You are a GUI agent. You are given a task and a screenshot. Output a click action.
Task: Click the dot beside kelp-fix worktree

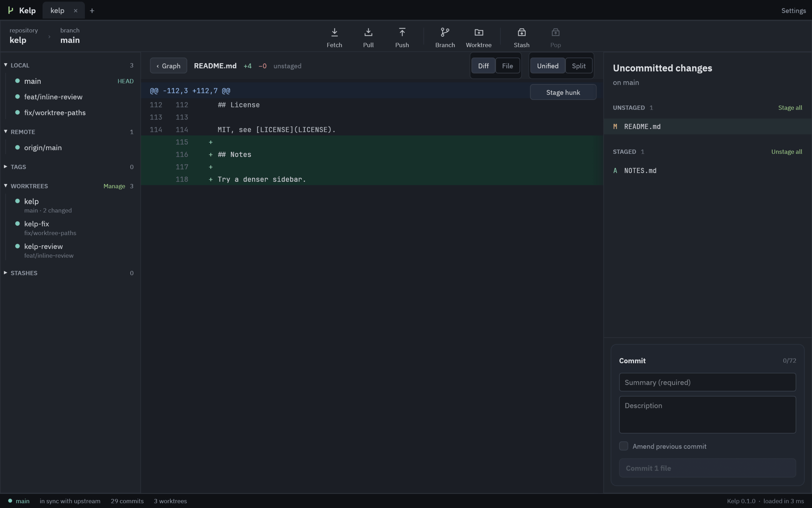[x=17, y=223]
